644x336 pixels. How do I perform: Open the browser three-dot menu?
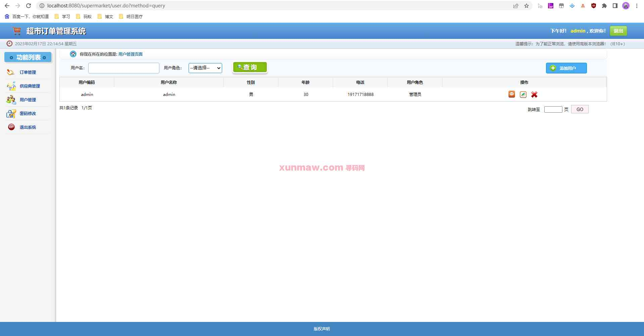pos(637,6)
